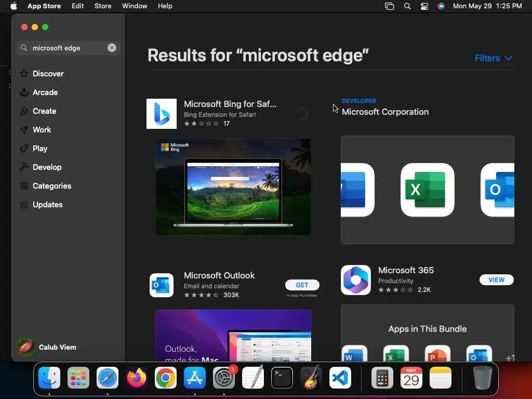Open Notes from the Dock
The height and width of the screenshot is (399, 532).
click(x=441, y=378)
